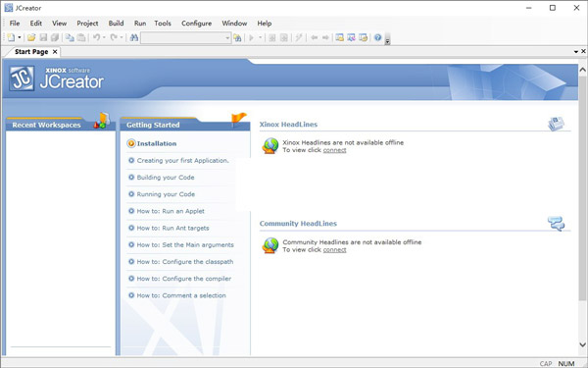Open Running your Code link
Image resolution: width=588 pixels, height=368 pixels.
point(166,194)
